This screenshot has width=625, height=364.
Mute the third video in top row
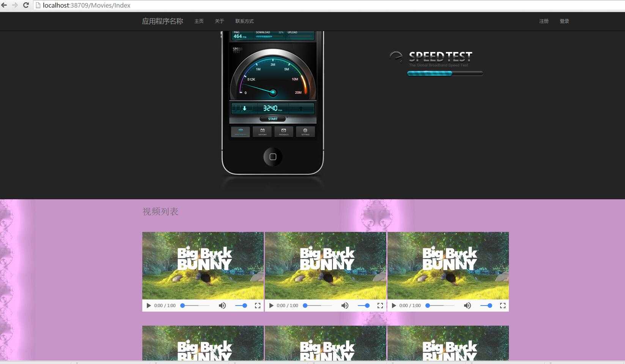(x=468, y=306)
